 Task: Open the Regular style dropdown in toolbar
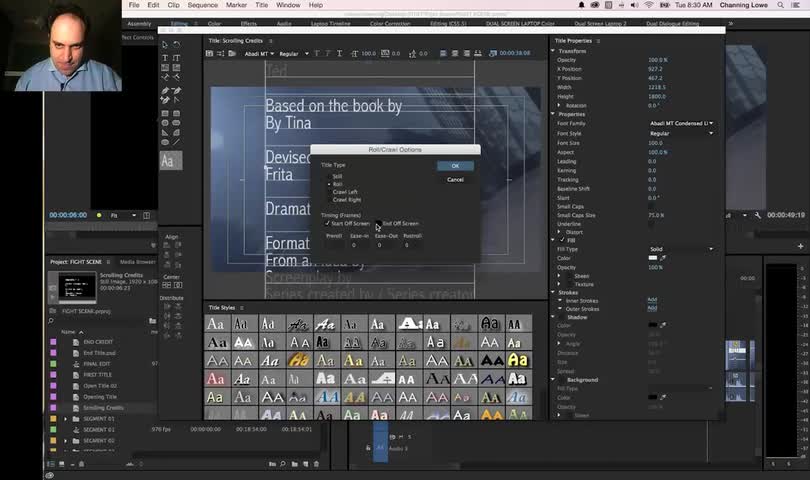[x=294, y=54]
